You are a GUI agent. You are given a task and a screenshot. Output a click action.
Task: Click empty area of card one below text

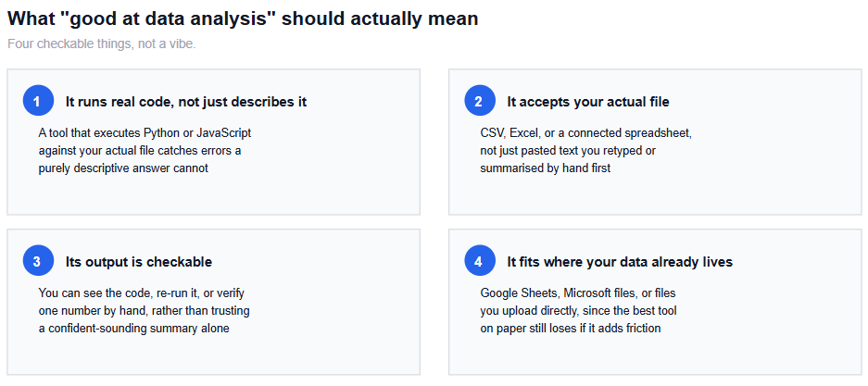(213, 194)
